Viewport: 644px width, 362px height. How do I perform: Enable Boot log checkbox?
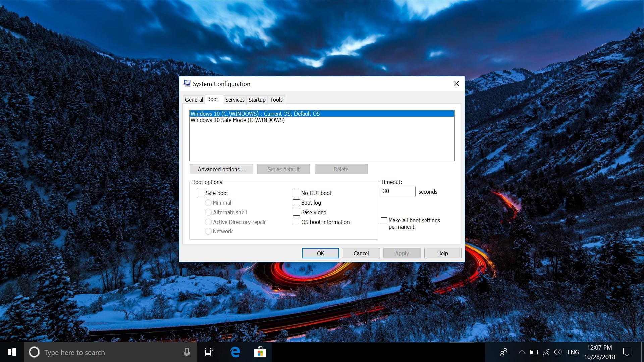click(297, 203)
